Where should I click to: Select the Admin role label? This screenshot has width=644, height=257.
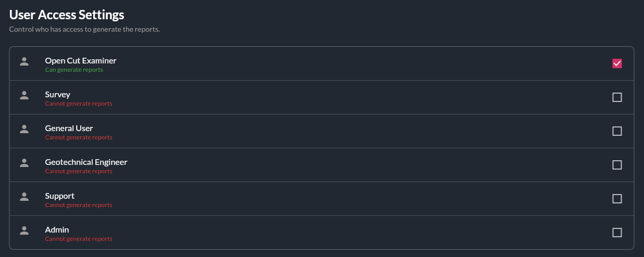pyautogui.click(x=57, y=230)
